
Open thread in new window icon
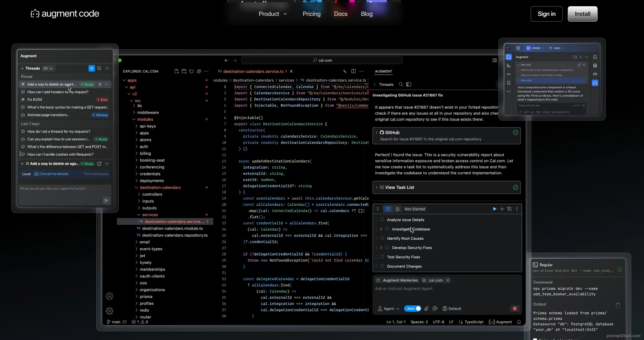click(99, 164)
